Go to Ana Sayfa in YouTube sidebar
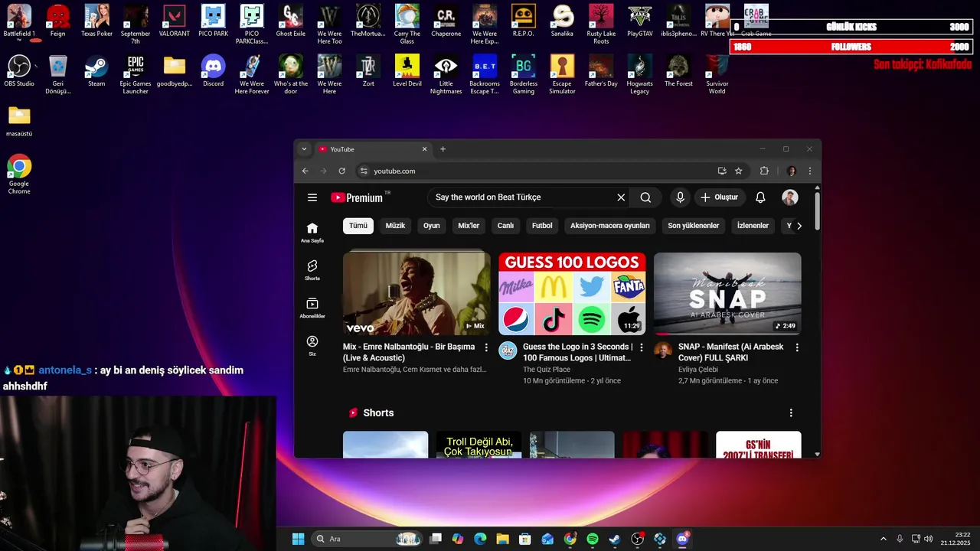Screen dimensions: 980x551 (x=312, y=233)
